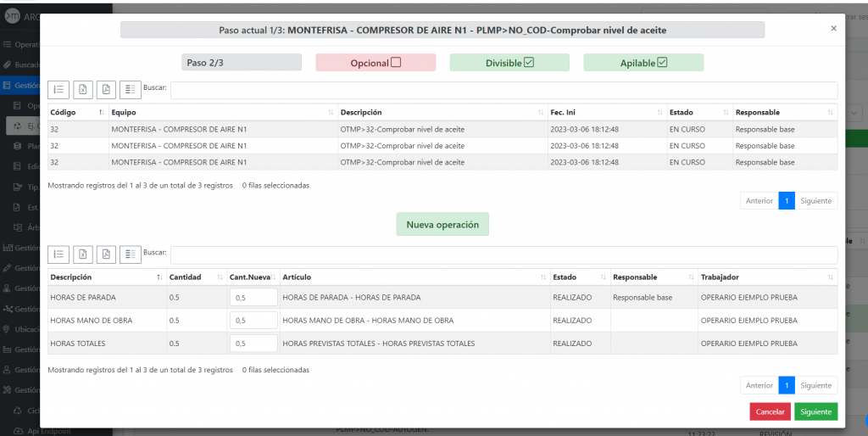Open the column visibility icon for the lower table

coord(130,254)
